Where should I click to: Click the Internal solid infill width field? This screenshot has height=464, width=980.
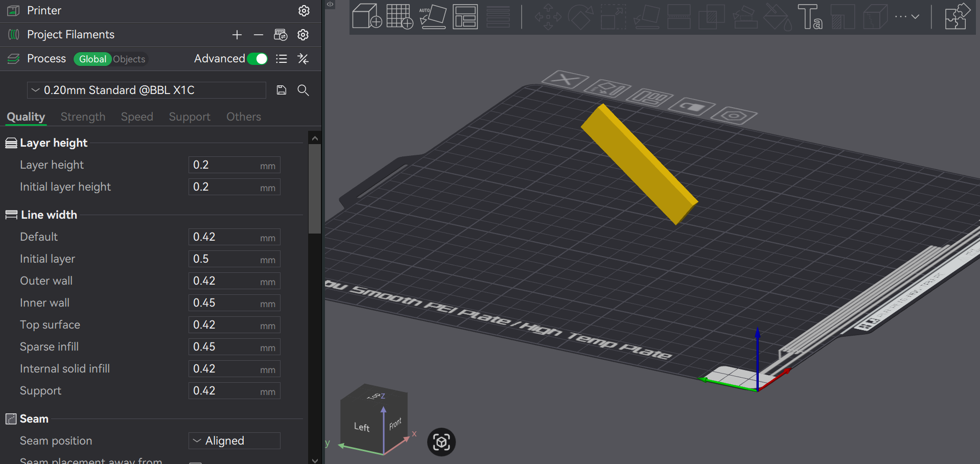point(235,368)
